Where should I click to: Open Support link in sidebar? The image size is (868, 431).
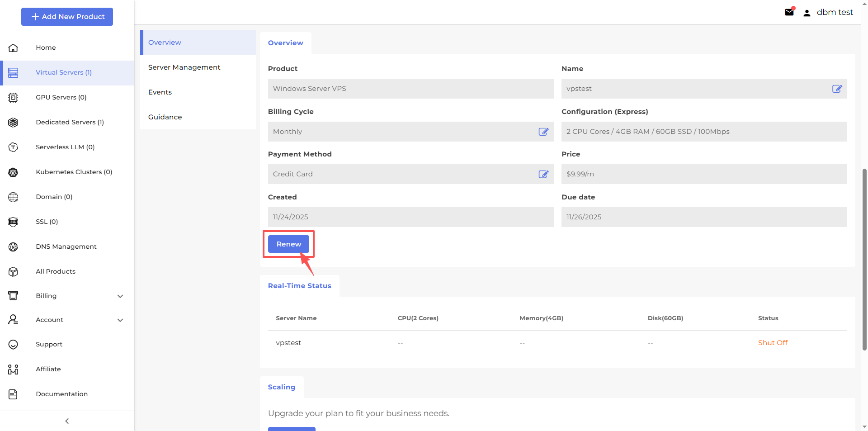[x=49, y=344]
